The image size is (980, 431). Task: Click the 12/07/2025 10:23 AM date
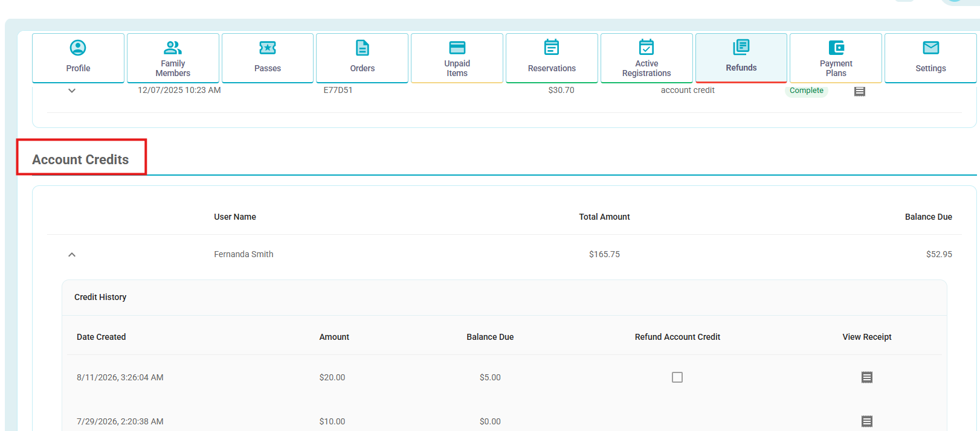tap(179, 90)
